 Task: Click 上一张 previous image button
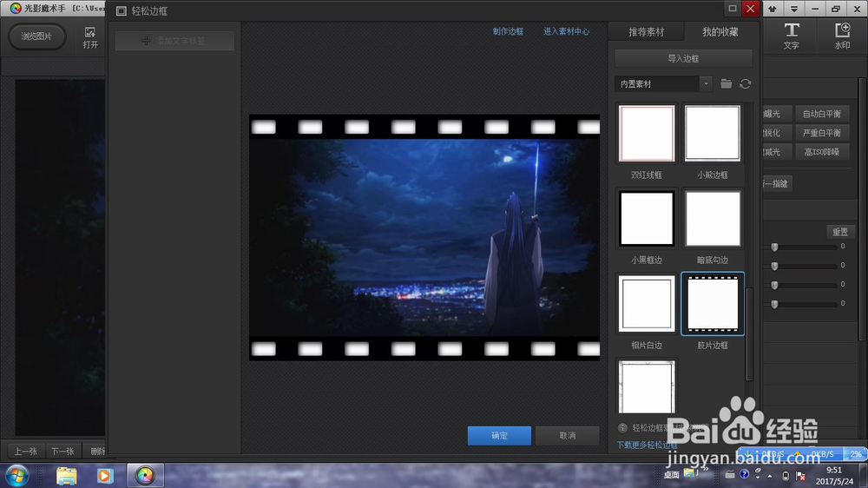[25, 452]
